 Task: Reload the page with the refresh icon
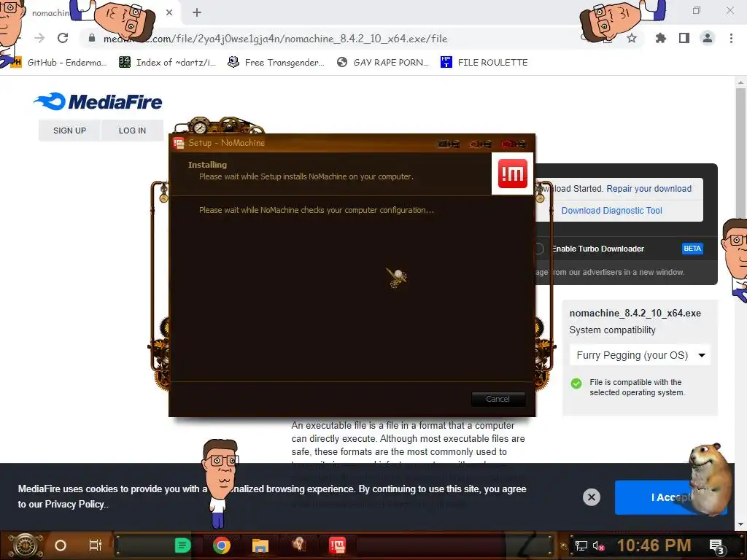click(x=63, y=38)
